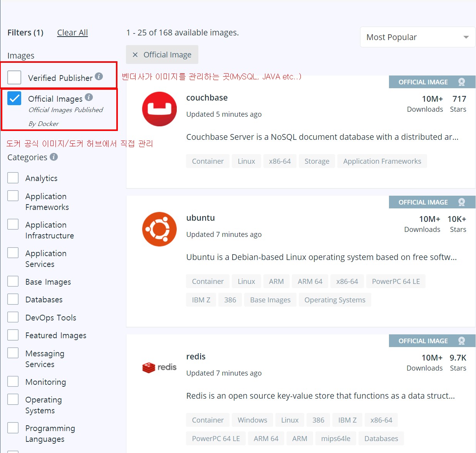Click the ARM 64 tag on ubuntu
Image resolution: width=476 pixels, height=453 pixels.
[310, 281]
